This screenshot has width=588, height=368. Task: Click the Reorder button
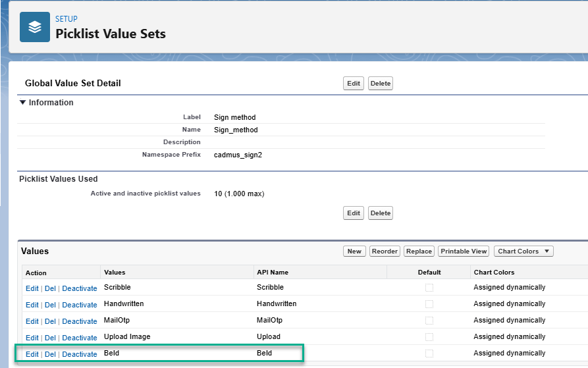384,251
